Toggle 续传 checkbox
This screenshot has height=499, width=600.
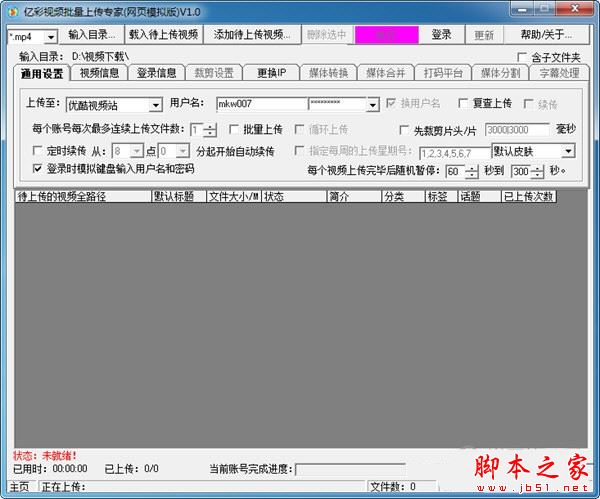(x=528, y=104)
